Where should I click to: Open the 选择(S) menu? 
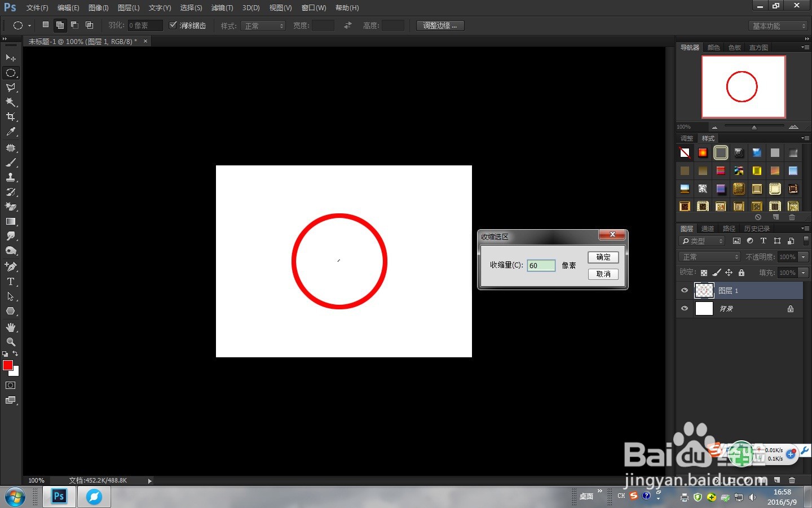[191, 8]
